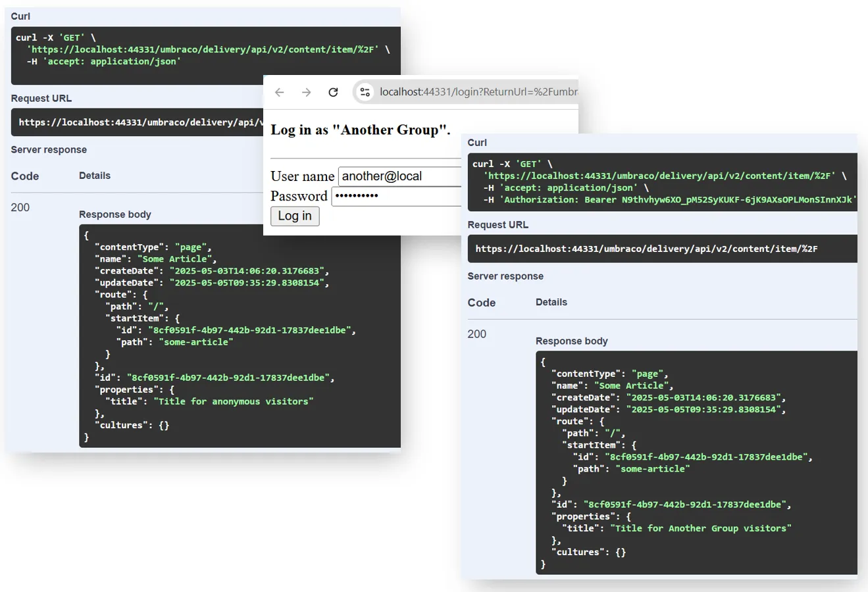Click Request URL label in authenticated panel
868x592 pixels.
point(498,225)
